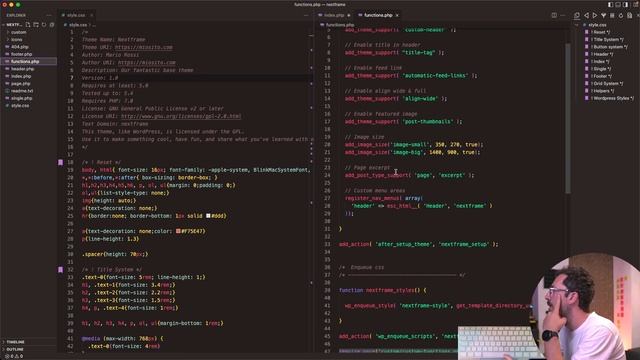Toggle the bottom panel layout icon
The width and height of the screenshot is (640, 360).
(x=618, y=4)
